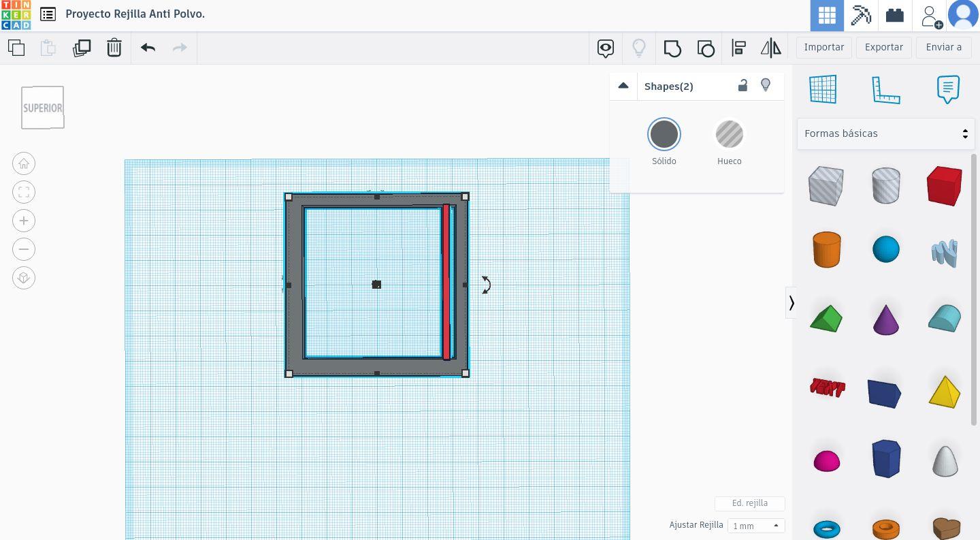This screenshot has height=540, width=980.
Task: Click the Exportar button
Action: point(883,47)
